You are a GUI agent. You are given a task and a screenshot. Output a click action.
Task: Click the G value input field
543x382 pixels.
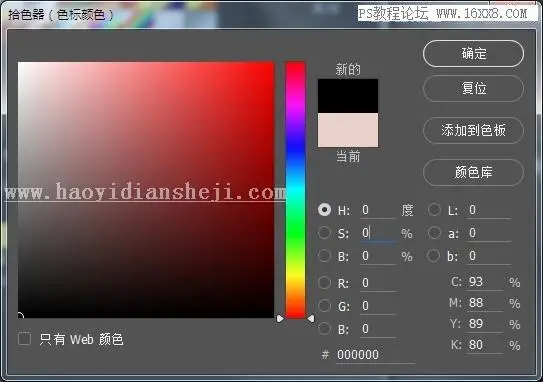tap(377, 306)
